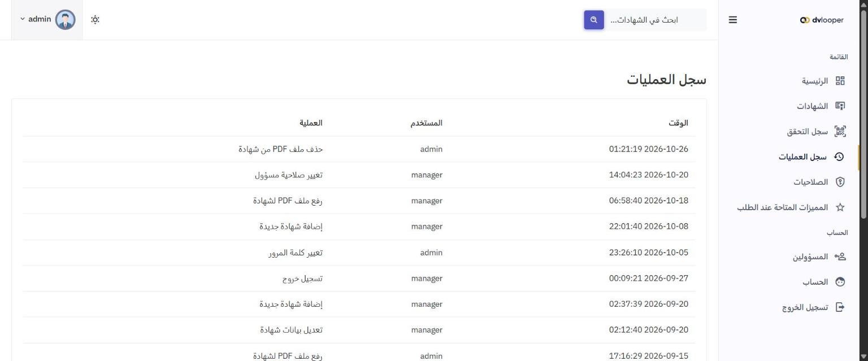Open سجل التحقق menu item
Image resolution: width=868 pixels, height=361 pixels.
point(808,132)
